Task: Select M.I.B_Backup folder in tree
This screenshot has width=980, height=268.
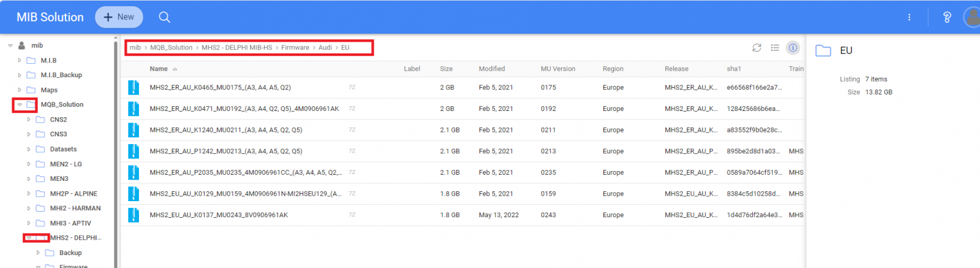Action: [x=61, y=75]
